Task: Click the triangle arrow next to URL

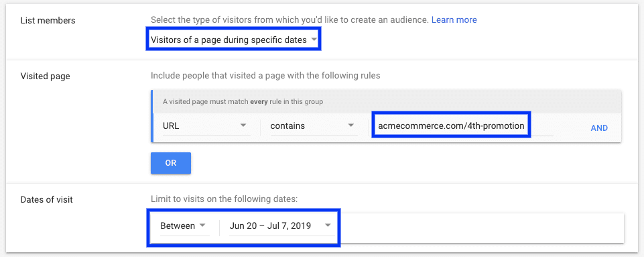Action: click(x=243, y=125)
